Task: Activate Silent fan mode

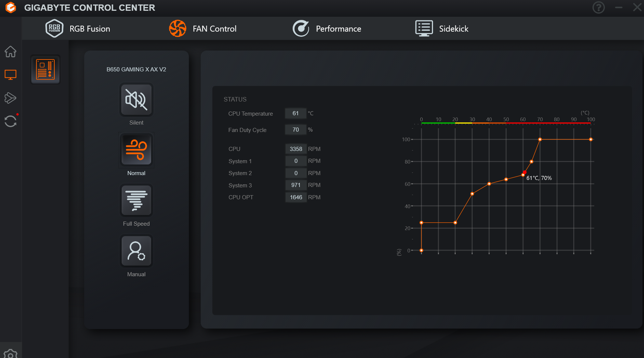Action: tap(136, 100)
